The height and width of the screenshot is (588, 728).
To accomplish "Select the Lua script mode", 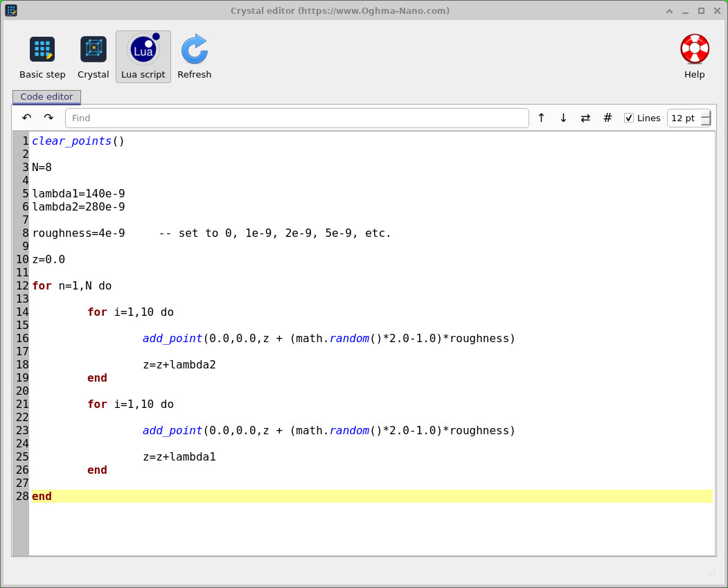I will pyautogui.click(x=143, y=57).
